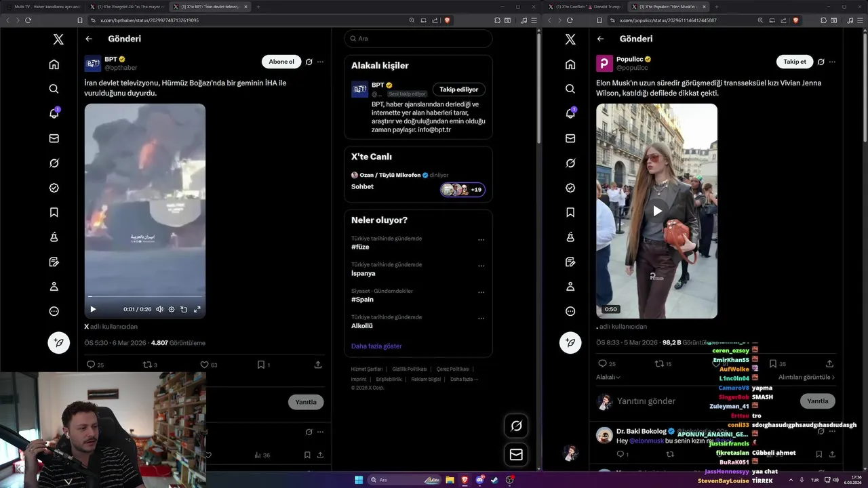Image resolution: width=868 pixels, height=488 pixels.
Task: Open floating messages envelope in left window
Action: tap(516, 455)
